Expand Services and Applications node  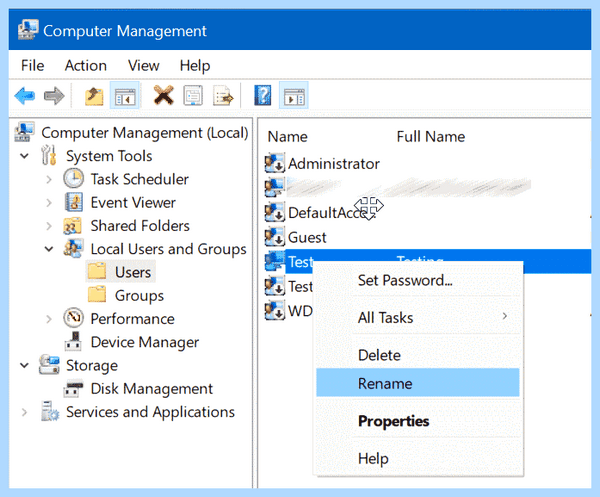[x=24, y=412]
